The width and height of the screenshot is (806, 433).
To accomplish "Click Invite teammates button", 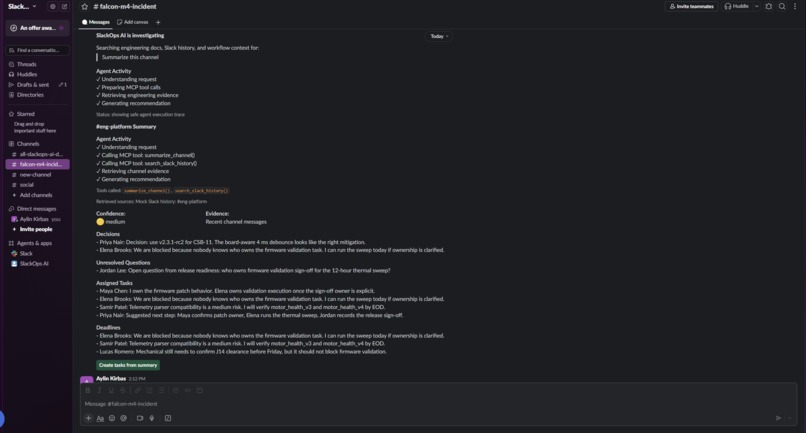I will 691,7.
